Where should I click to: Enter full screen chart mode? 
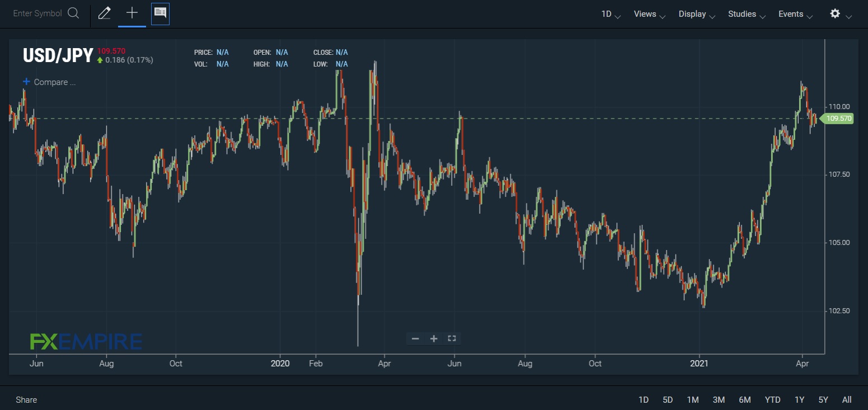(452, 338)
